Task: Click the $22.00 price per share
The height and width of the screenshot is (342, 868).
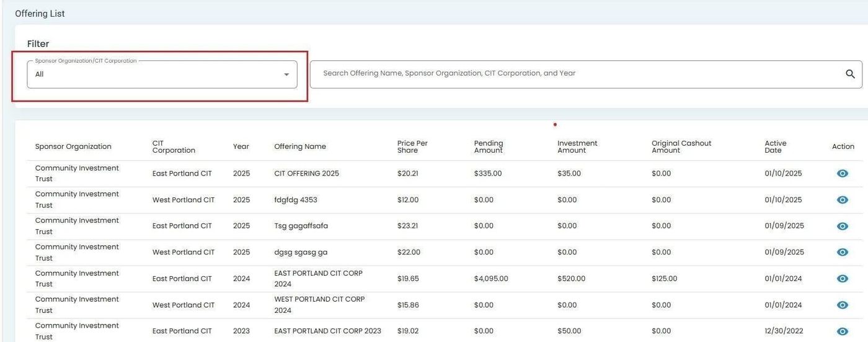Action: [x=409, y=253]
